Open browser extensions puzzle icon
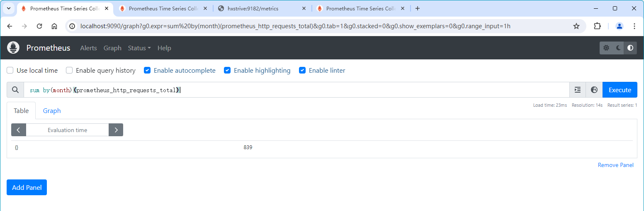Screen dimensions: 644x211 click(597, 26)
